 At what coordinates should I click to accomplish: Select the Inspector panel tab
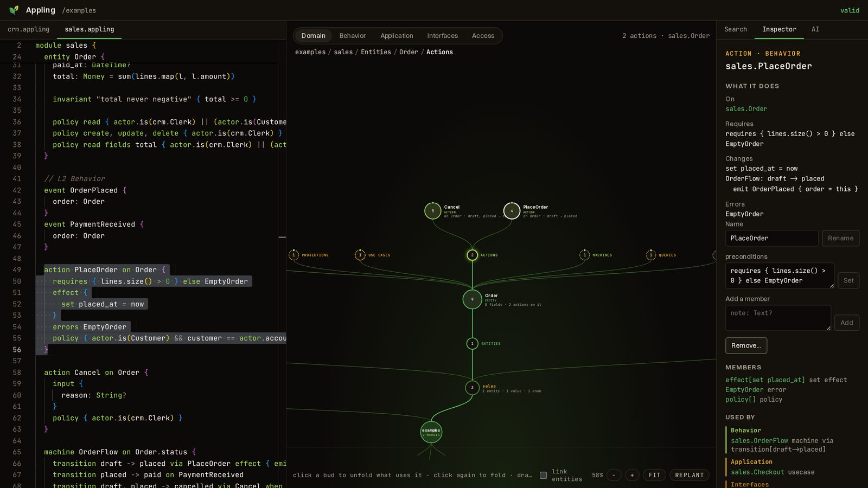[x=779, y=29]
